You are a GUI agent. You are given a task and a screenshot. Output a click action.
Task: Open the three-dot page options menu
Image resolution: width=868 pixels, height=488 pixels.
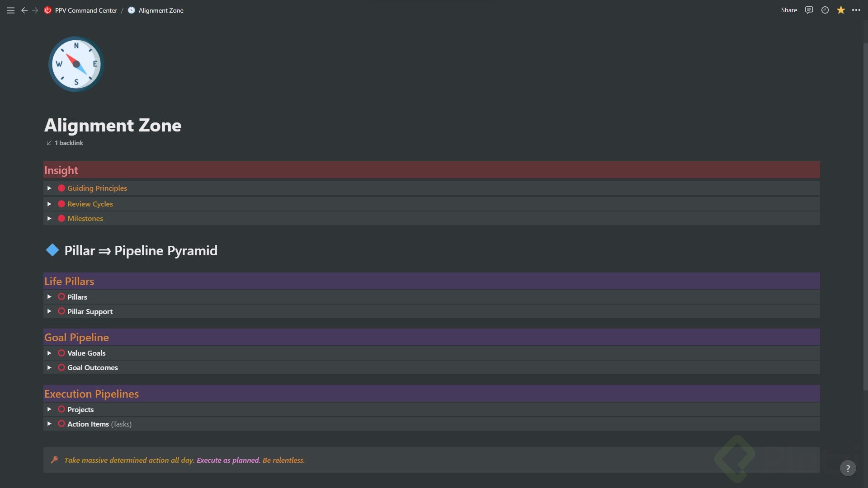click(856, 10)
